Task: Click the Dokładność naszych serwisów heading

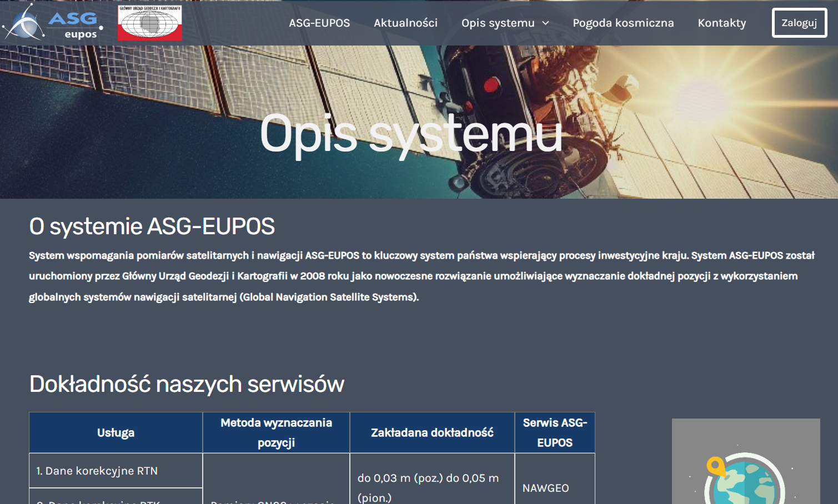Action: coord(187,384)
